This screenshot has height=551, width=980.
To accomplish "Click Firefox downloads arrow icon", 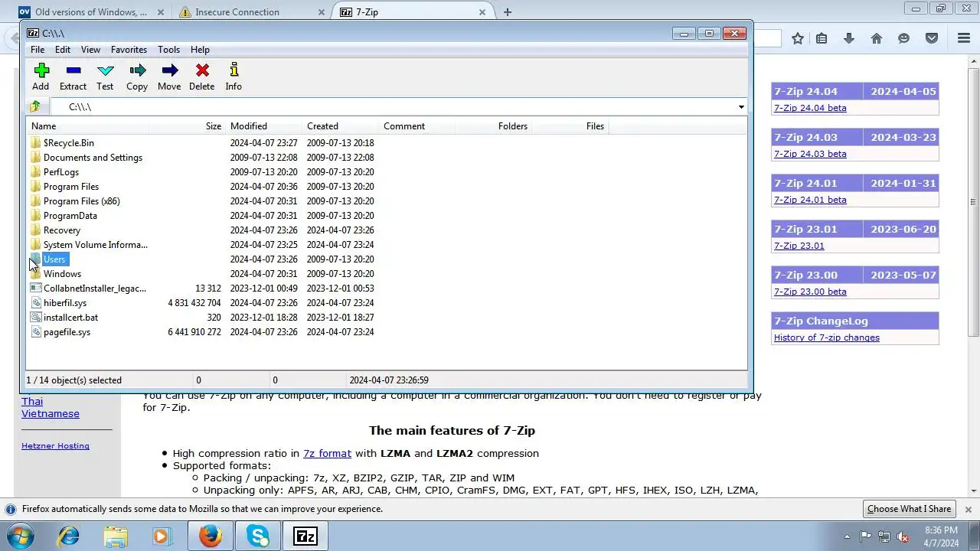I will coord(849,38).
